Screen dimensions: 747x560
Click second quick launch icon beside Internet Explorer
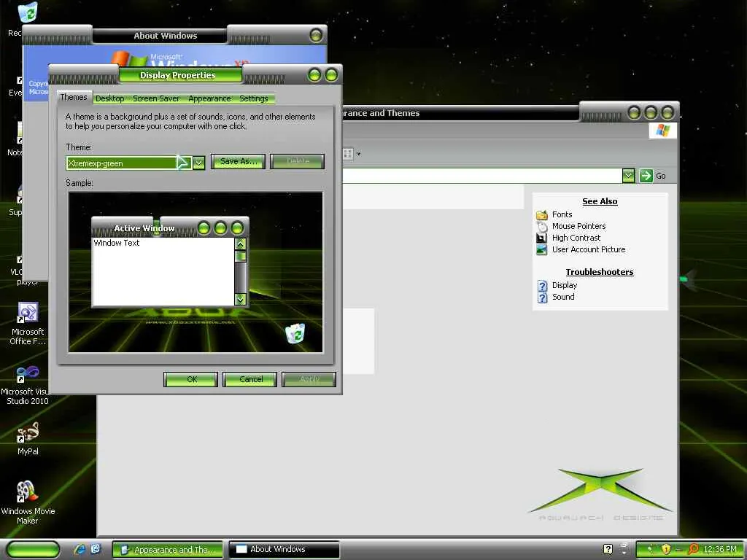tap(96, 549)
